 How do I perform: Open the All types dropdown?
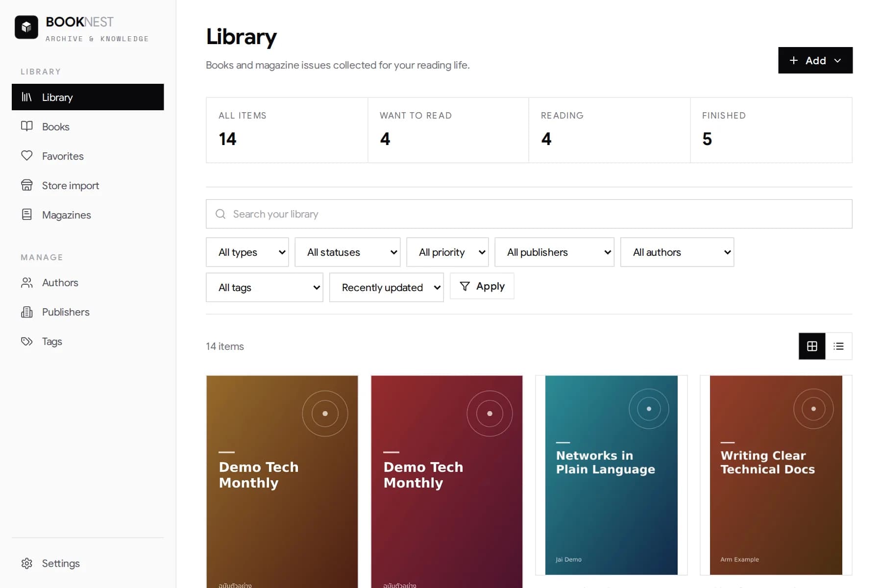(x=247, y=252)
